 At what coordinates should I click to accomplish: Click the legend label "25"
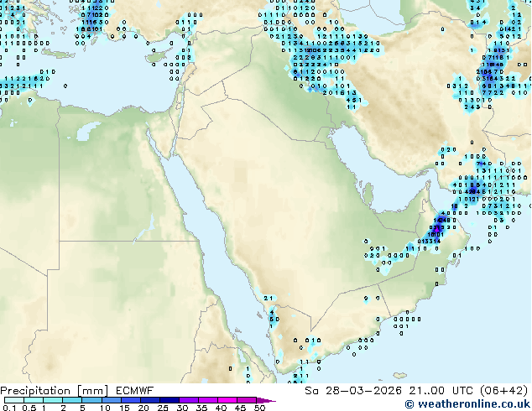coord(163,408)
